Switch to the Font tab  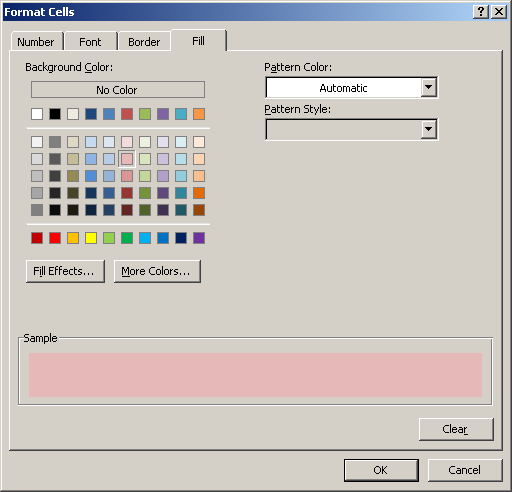[x=90, y=42]
